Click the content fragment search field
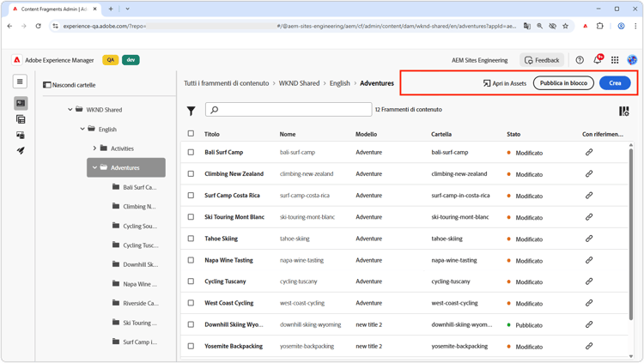This screenshot has width=644, height=363. click(289, 110)
